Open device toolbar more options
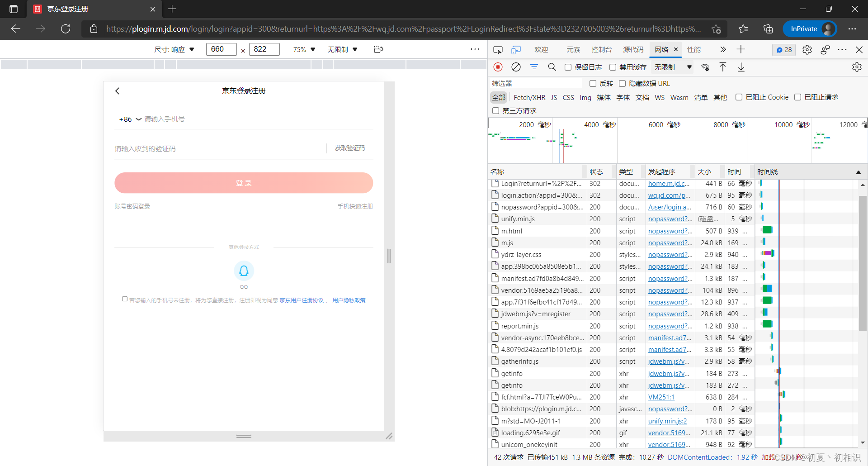The image size is (868, 466). [475, 49]
